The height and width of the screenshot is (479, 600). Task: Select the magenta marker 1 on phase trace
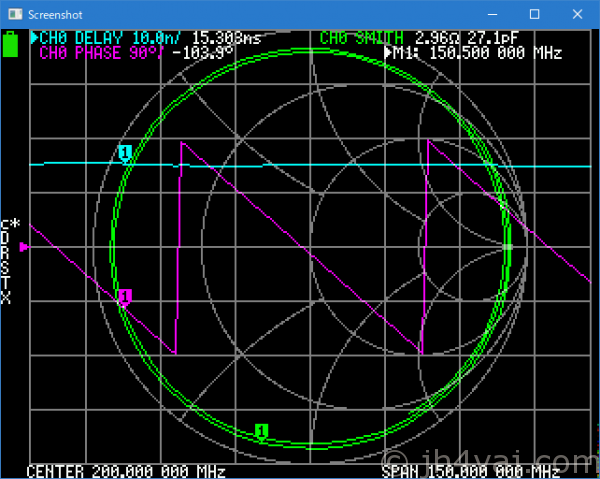(x=125, y=296)
